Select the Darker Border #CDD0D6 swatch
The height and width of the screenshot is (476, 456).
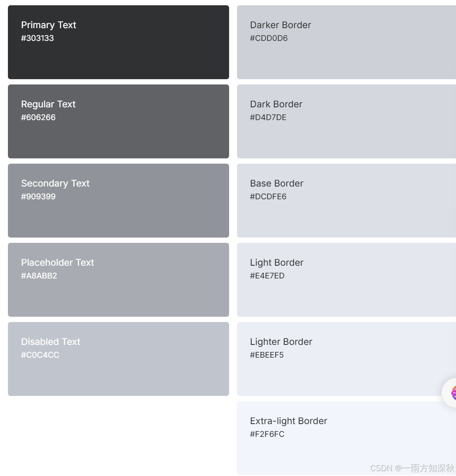[x=347, y=42]
